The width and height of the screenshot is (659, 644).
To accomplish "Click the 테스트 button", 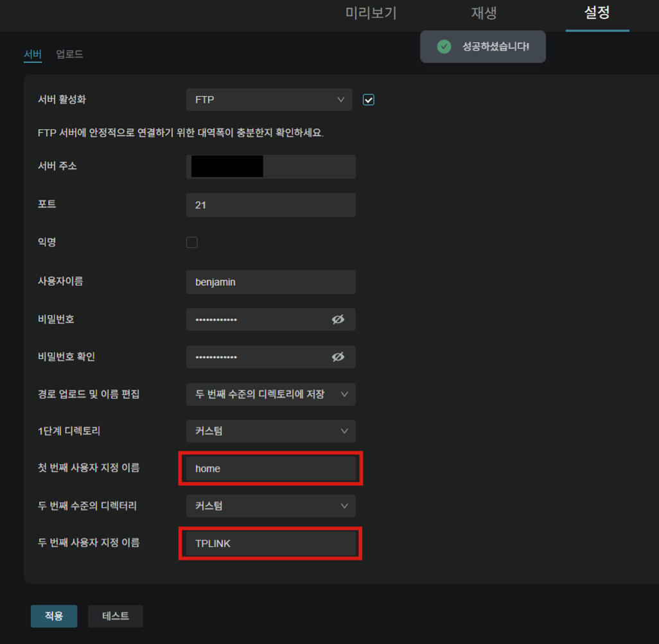I will click(115, 616).
